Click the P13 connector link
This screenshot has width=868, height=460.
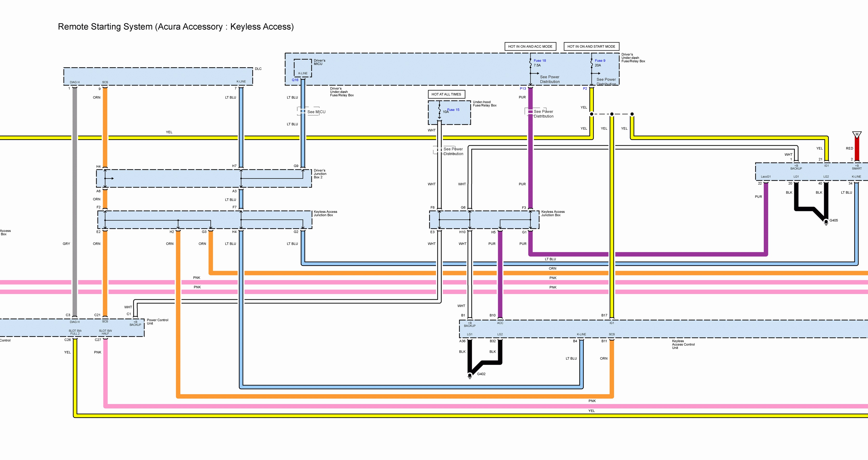coord(523,89)
